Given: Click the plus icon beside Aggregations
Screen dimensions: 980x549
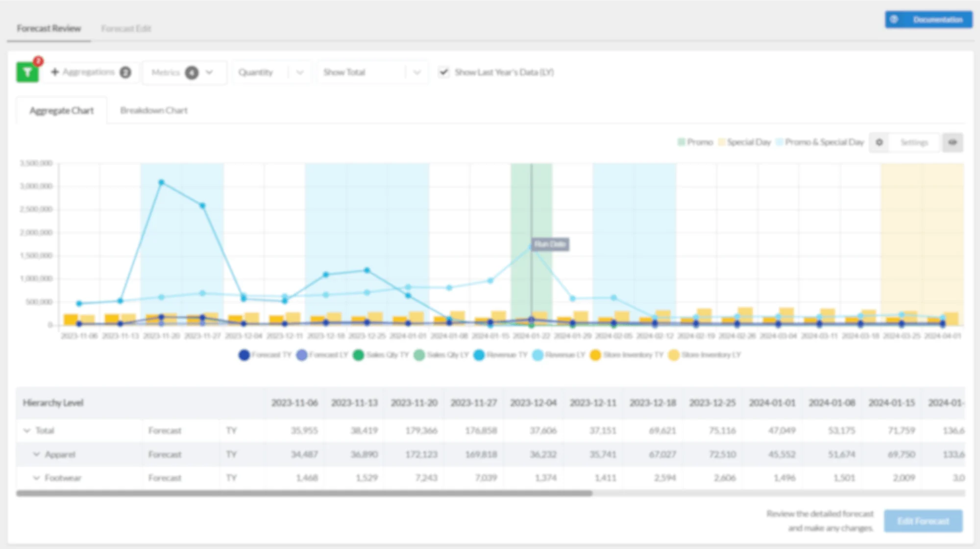Looking at the screenshot, I should (55, 72).
